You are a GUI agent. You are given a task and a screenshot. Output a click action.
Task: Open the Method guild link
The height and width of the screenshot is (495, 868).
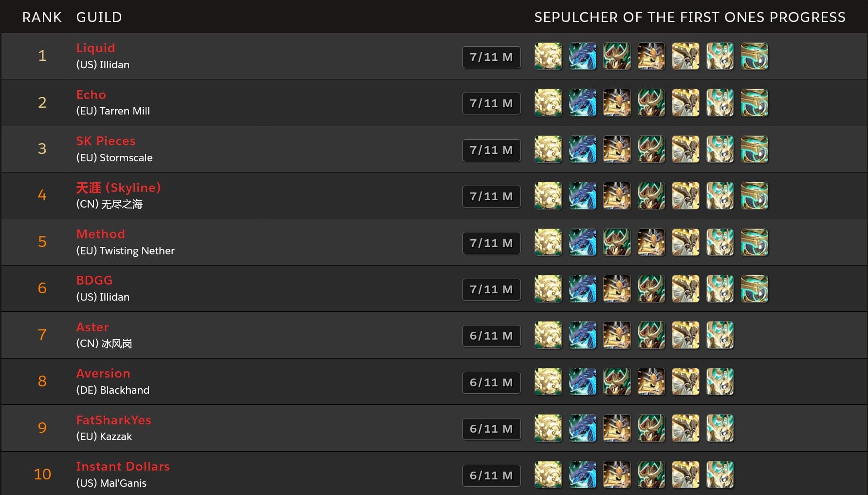[x=100, y=234]
